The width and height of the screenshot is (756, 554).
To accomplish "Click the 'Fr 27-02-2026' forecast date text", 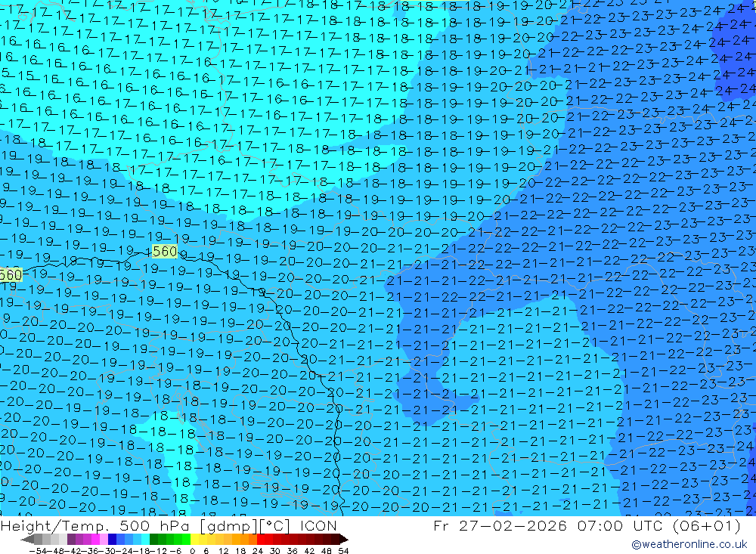I will (500, 525).
